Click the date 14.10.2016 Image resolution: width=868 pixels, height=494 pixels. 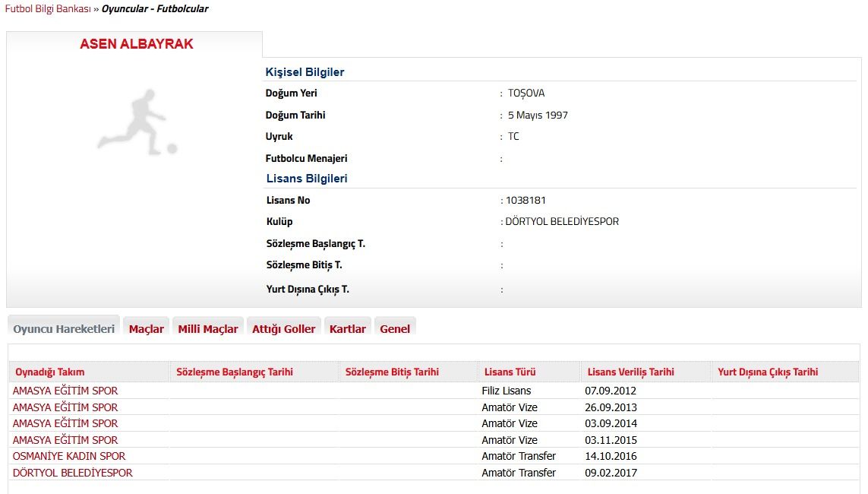pyautogui.click(x=611, y=456)
